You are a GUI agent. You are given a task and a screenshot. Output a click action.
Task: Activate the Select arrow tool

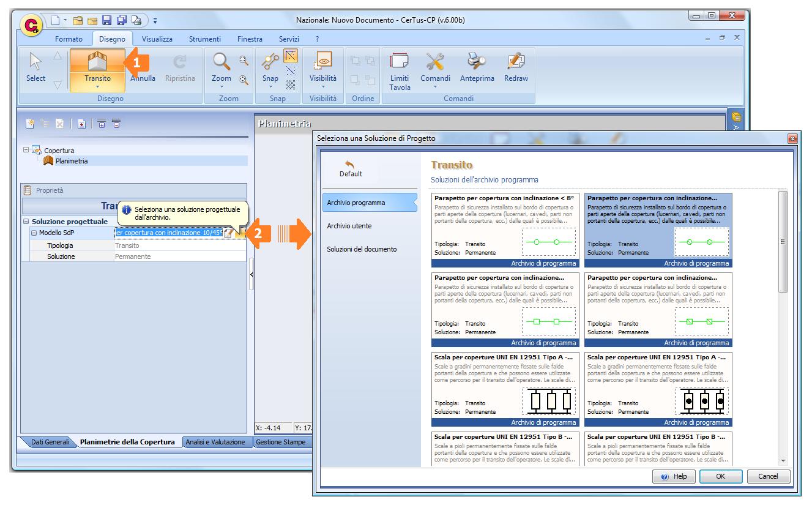(35, 67)
